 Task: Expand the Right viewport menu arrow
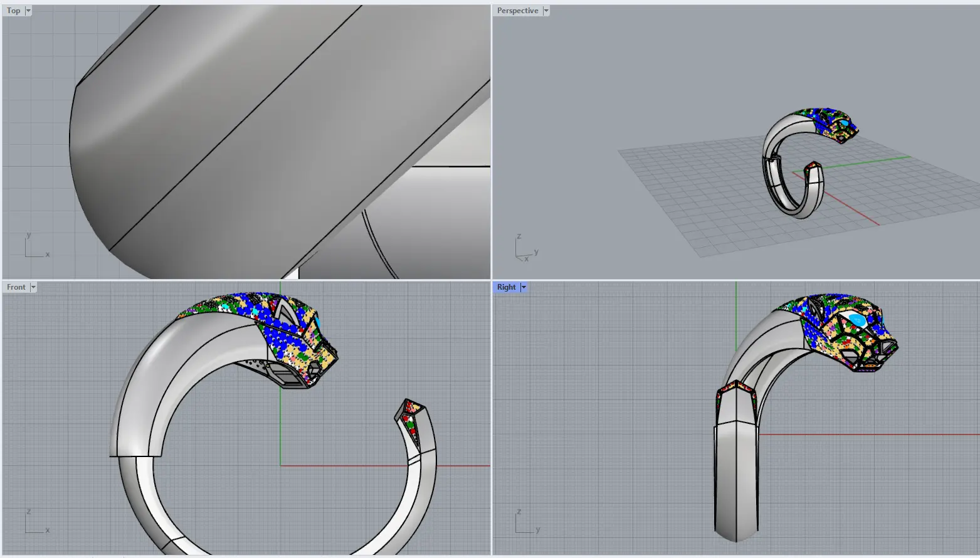[x=524, y=287]
